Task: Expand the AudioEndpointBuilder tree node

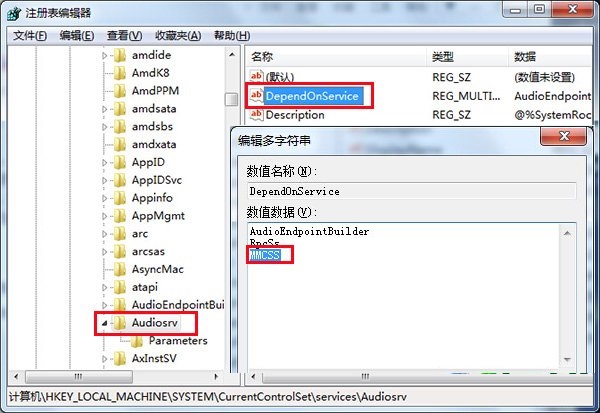Action: tap(104, 305)
